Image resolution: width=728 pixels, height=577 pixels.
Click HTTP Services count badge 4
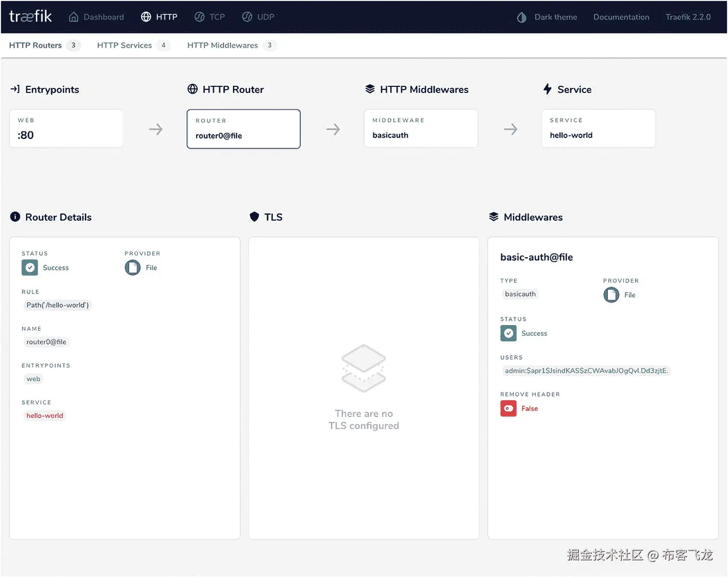click(163, 45)
